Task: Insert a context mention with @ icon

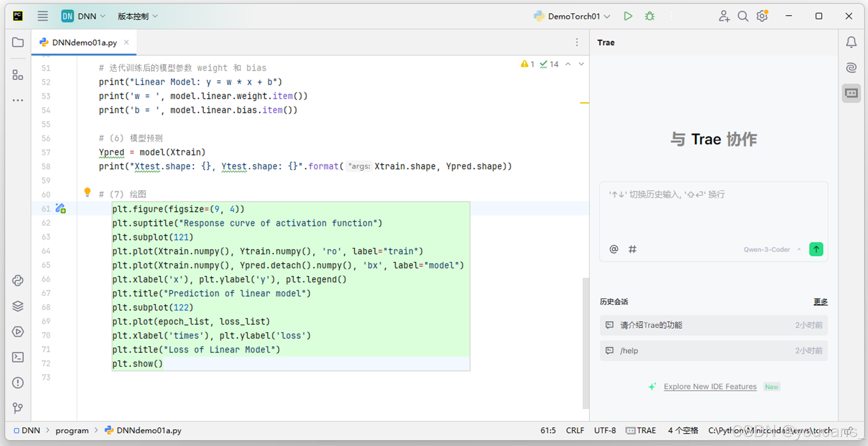Action: [x=614, y=249]
